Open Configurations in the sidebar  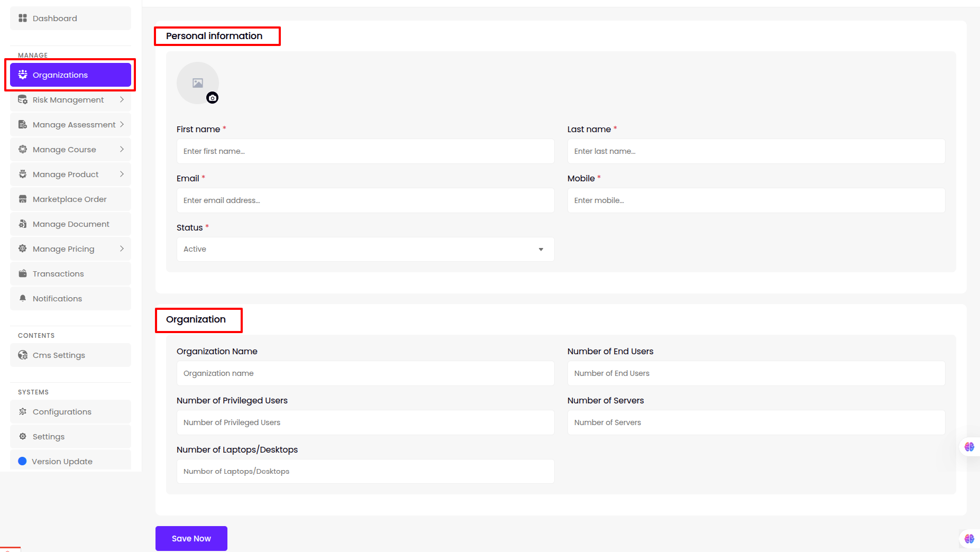pos(62,412)
